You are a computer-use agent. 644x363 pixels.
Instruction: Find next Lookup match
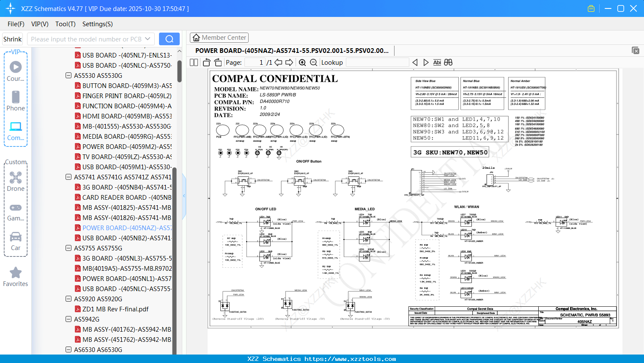coord(426,62)
